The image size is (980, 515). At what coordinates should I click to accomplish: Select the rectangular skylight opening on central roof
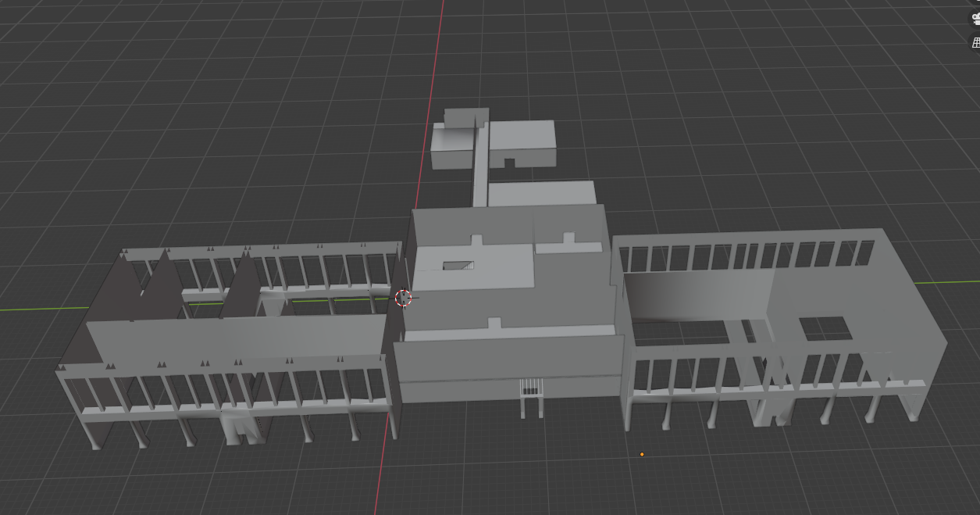point(458,266)
